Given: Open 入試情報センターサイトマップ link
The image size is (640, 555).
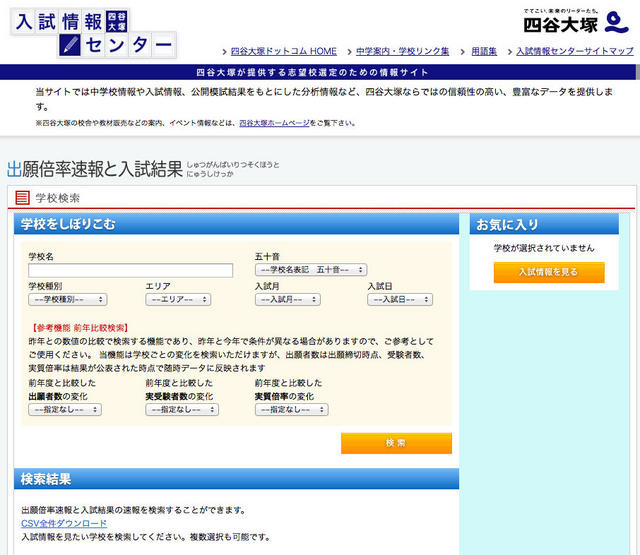Looking at the screenshot, I should pos(575,51).
